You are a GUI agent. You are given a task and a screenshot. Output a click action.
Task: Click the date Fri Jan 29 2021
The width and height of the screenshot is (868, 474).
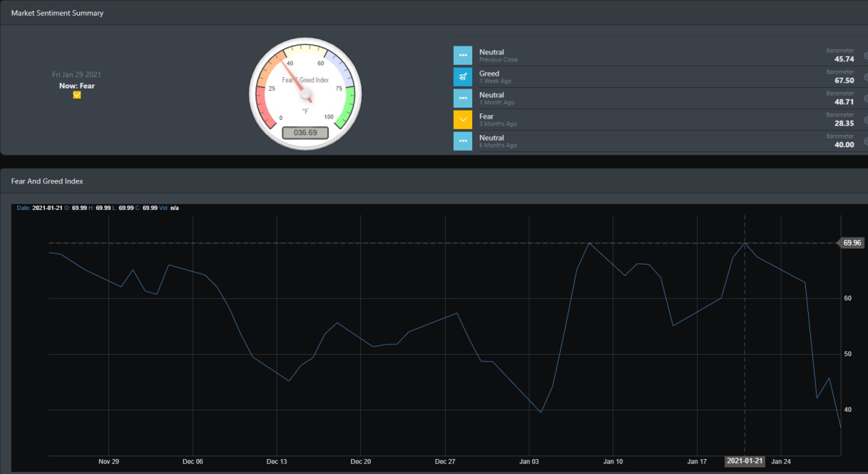(76, 74)
